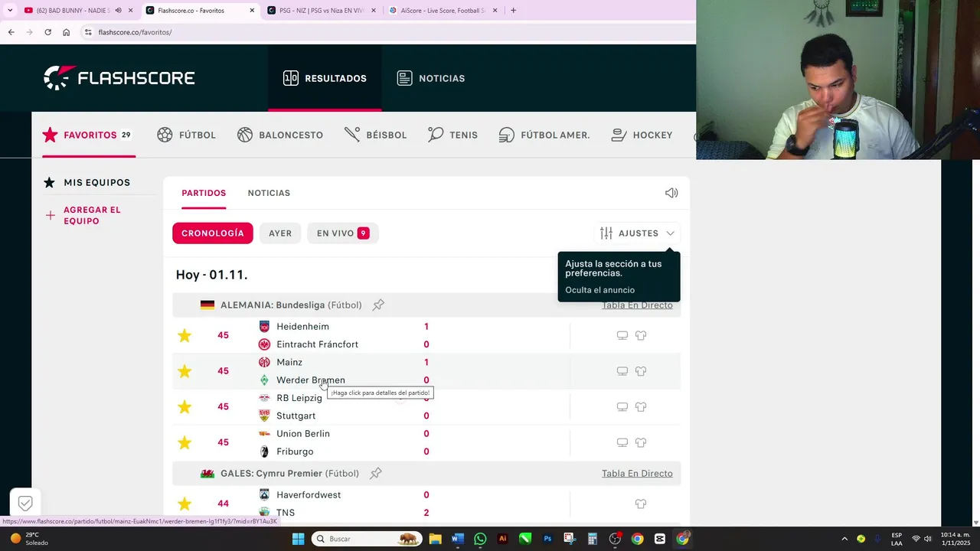980x551 pixels.
Task: Select the Cronología filter
Action: point(213,233)
